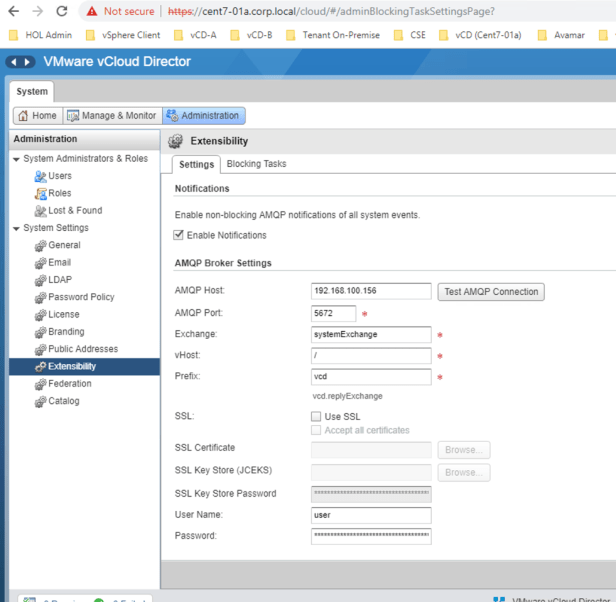Disable the Enable Notifications checkbox
The image size is (616, 602).
click(x=179, y=236)
